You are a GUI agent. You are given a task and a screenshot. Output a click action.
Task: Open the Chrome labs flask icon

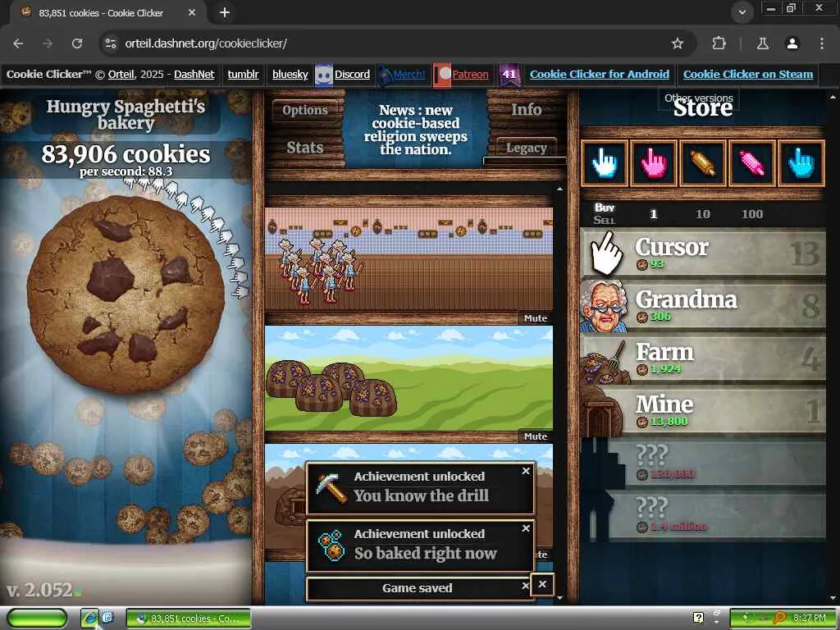coord(762,43)
